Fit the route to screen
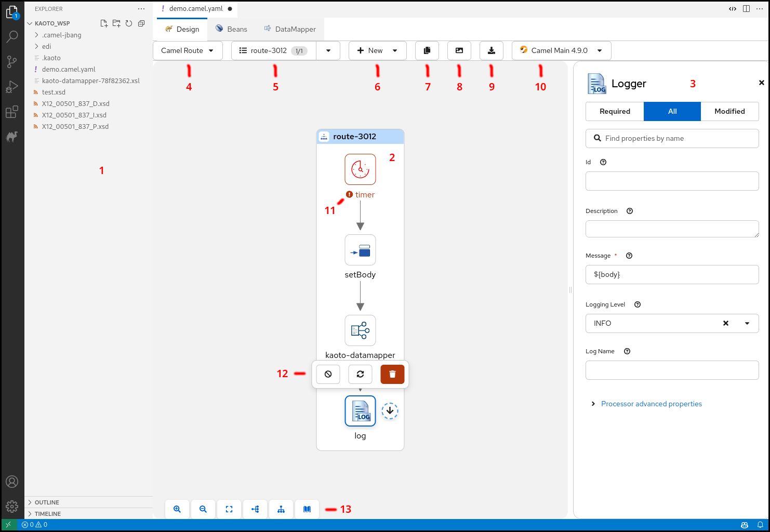 [229, 509]
